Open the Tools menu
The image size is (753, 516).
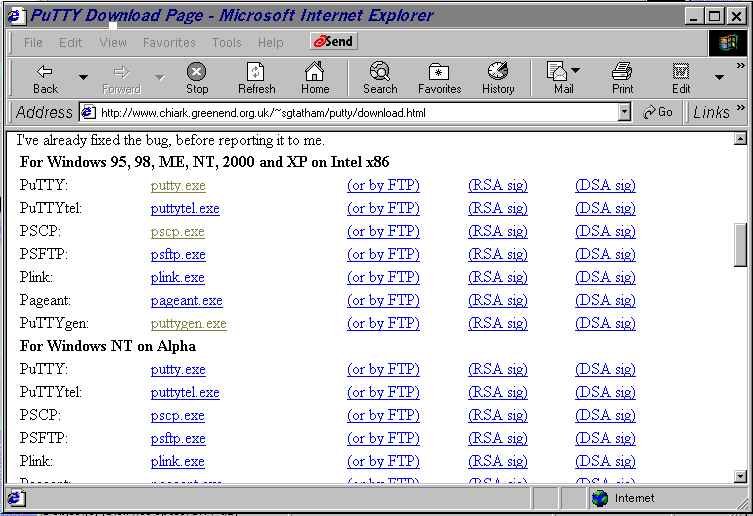coord(227,43)
